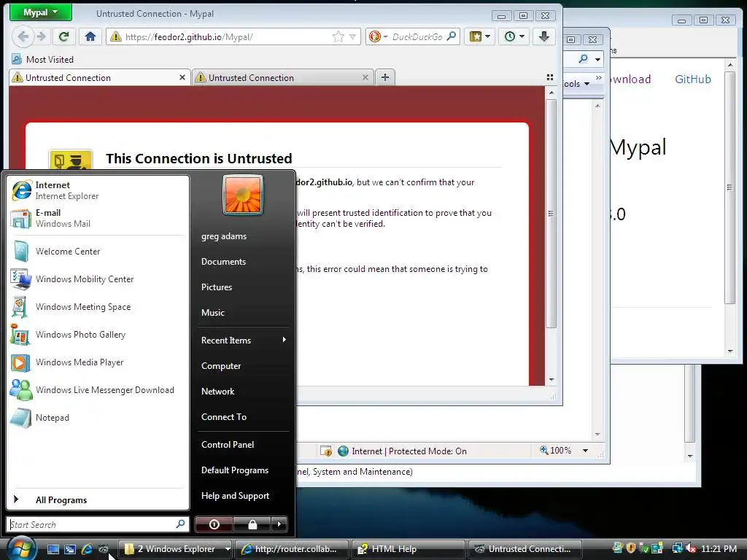Image resolution: width=747 pixels, height=560 pixels.
Task: Open the green Mypal application menu
Action: [x=41, y=12]
